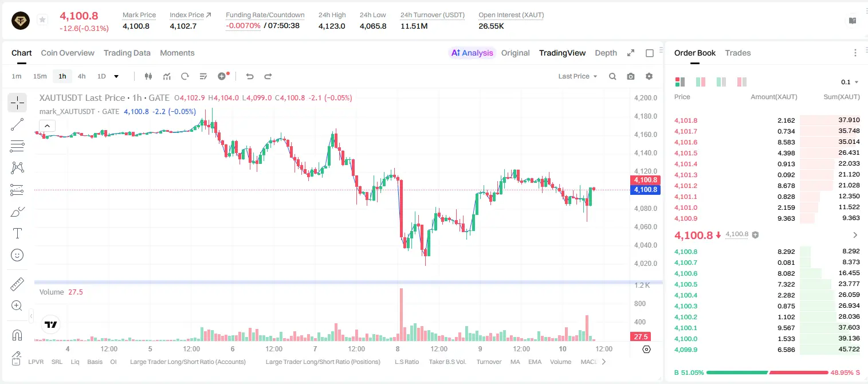Open the candlestick chart style icon
868x384 pixels.
click(x=149, y=76)
